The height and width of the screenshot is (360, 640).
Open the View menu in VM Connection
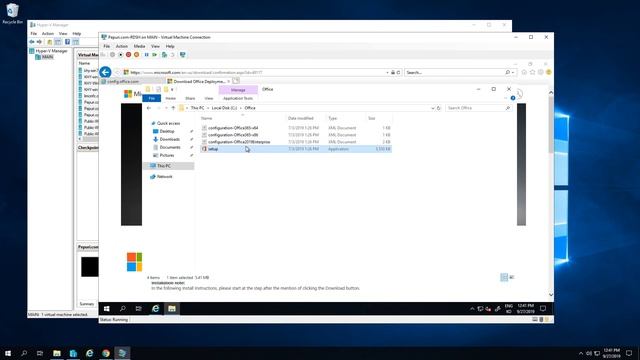[x=155, y=46]
